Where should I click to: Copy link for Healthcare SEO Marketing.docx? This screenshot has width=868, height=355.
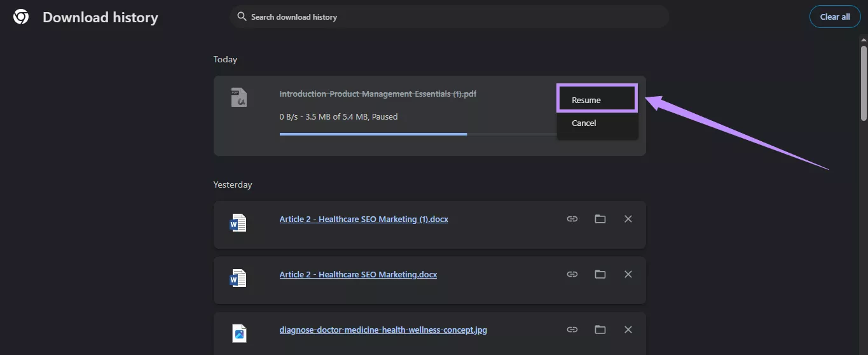coord(572,274)
